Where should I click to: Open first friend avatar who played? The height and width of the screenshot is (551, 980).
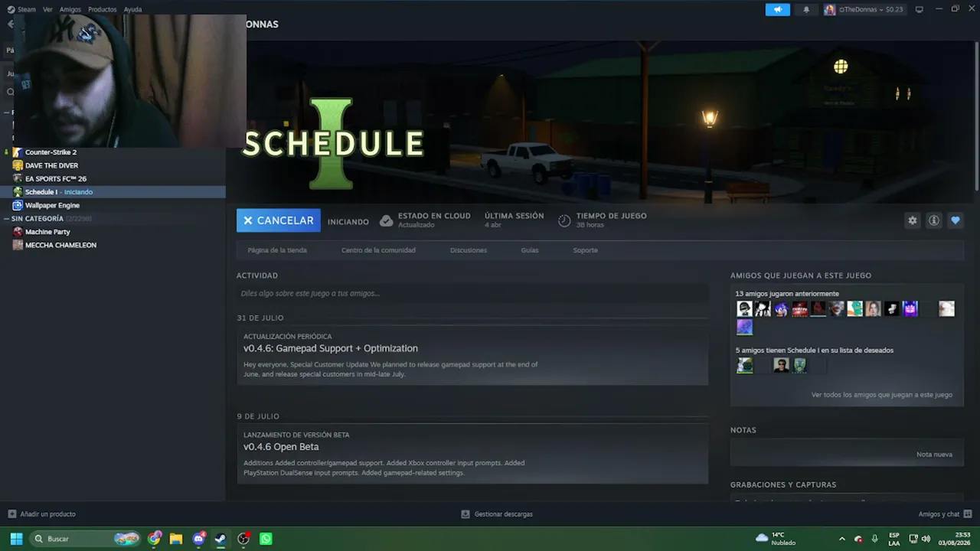(744, 309)
